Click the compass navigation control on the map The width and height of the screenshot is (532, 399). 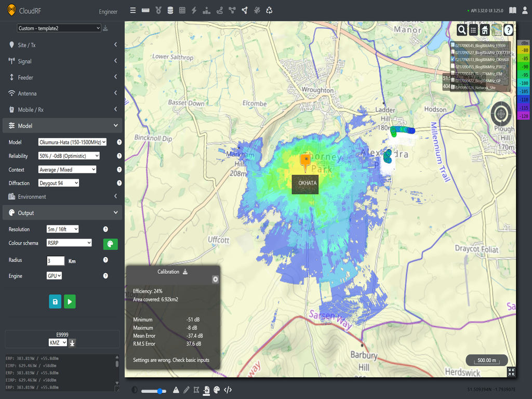click(501, 113)
